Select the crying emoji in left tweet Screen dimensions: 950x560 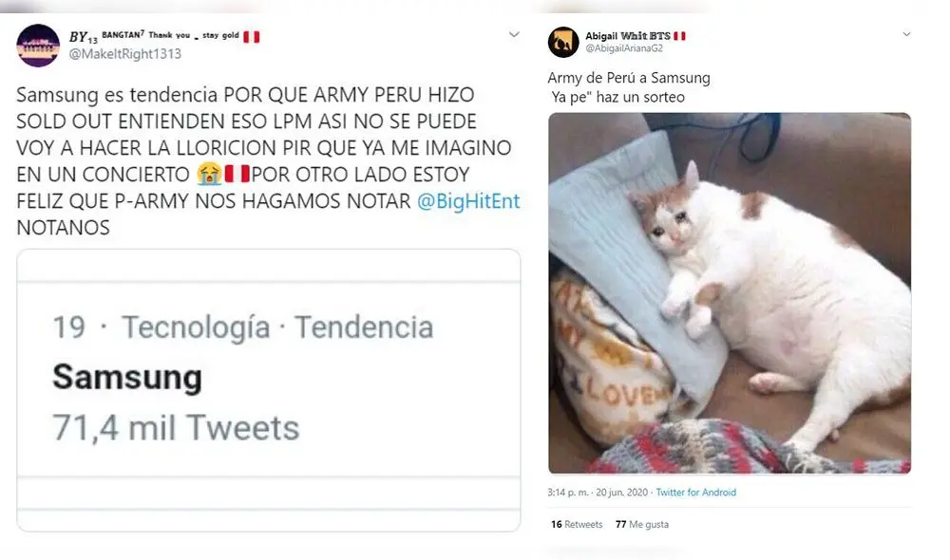pyautogui.click(x=209, y=175)
